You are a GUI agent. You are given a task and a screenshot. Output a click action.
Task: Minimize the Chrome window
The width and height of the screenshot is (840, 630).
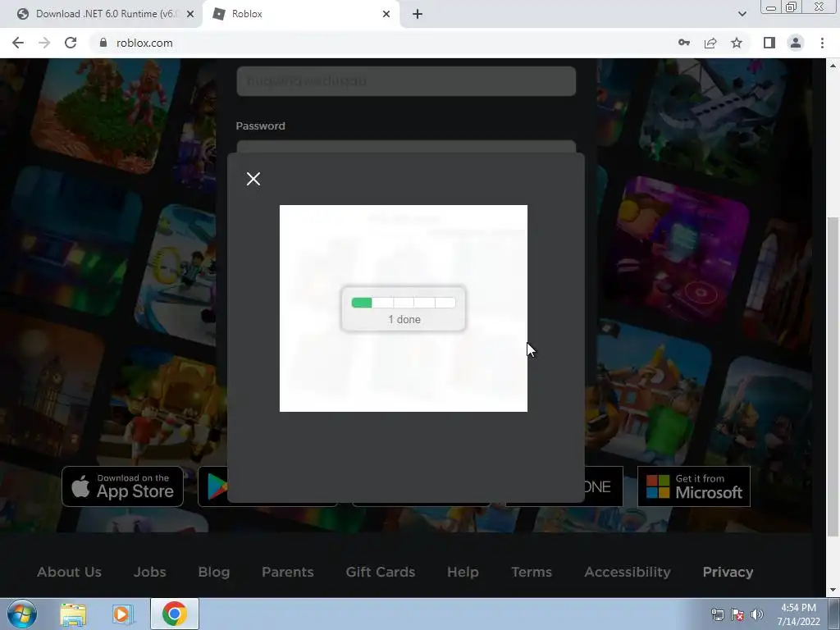771,7
